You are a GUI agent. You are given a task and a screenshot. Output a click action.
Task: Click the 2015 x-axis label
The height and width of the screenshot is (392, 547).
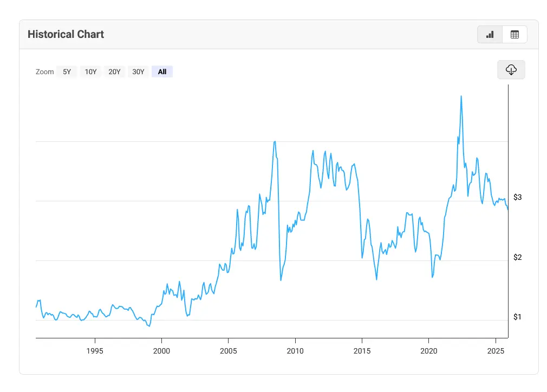pyautogui.click(x=362, y=351)
